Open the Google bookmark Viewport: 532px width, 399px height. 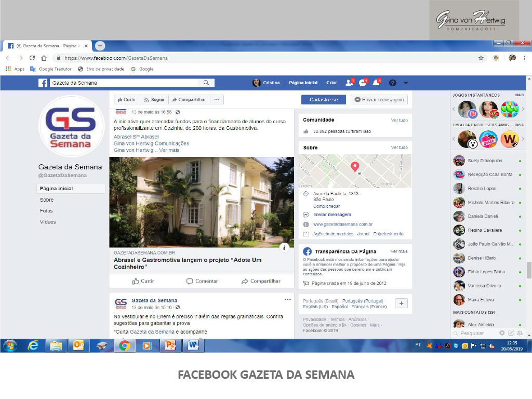(x=142, y=69)
